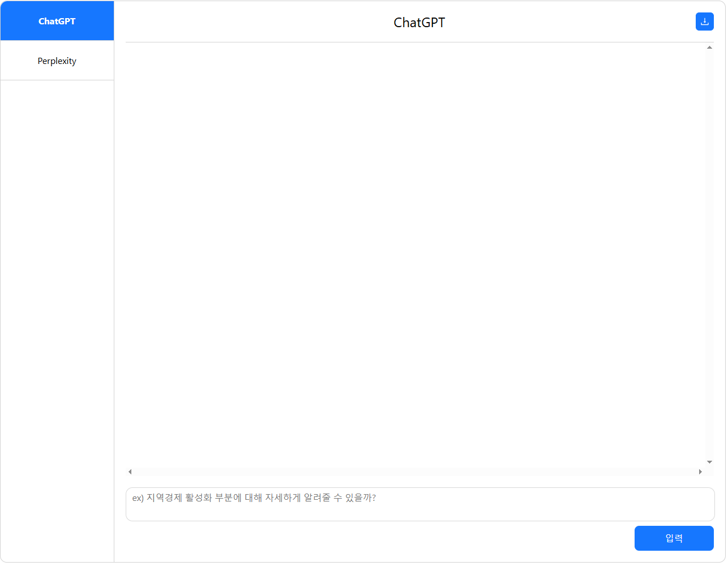Viewport: 728px width, 566px height.
Task: Click the horizontal scrollbar right arrow
Action: pyautogui.click(x=700, y=471)
